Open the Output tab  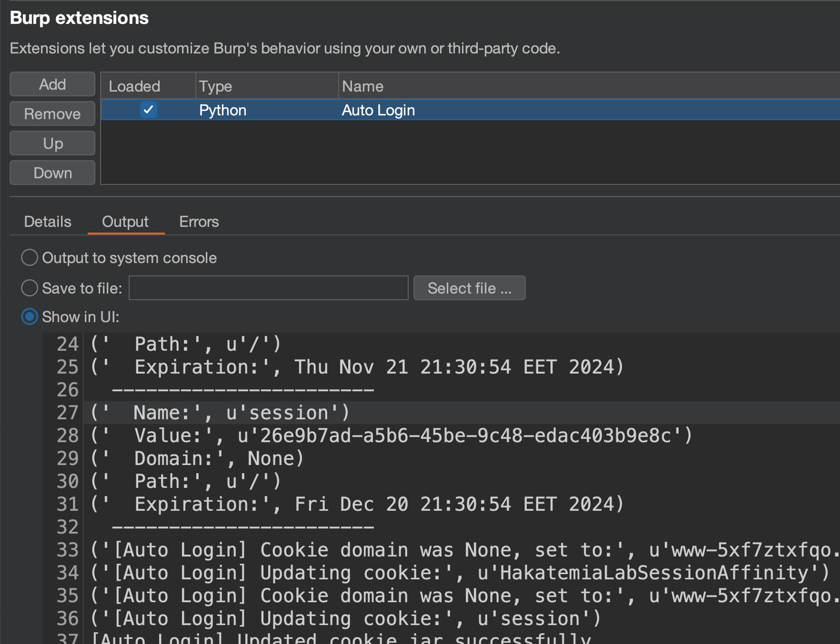tap(125, 222)
